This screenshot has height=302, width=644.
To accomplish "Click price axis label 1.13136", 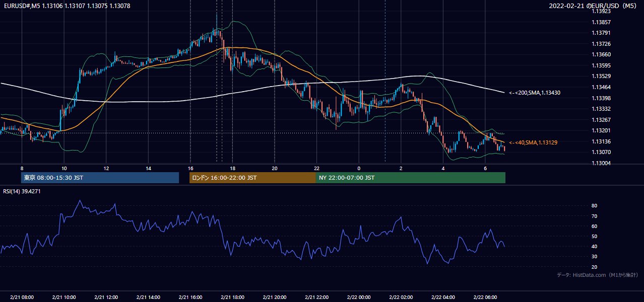I will (x=601, y=141).
